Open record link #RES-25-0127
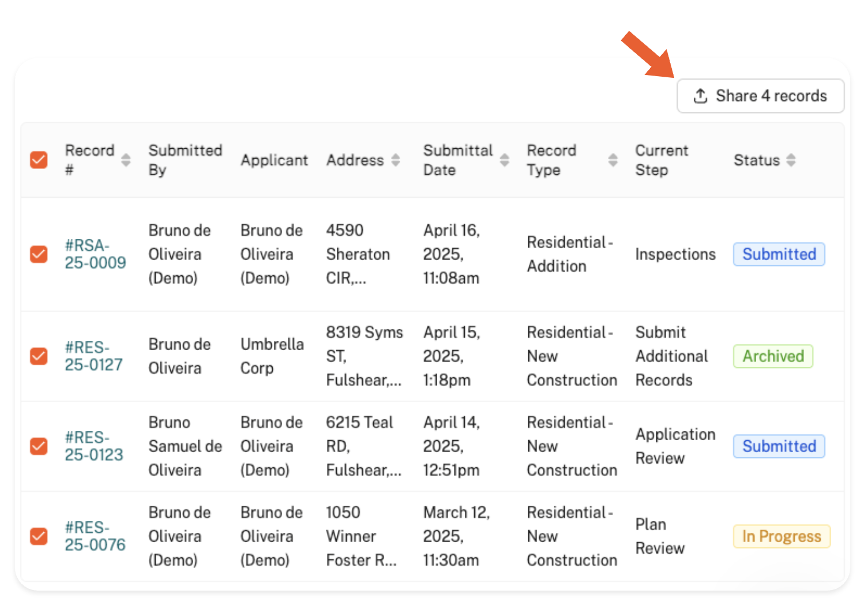Image resolution: width=864 pixels, height=616 pixels. (93, 356)
